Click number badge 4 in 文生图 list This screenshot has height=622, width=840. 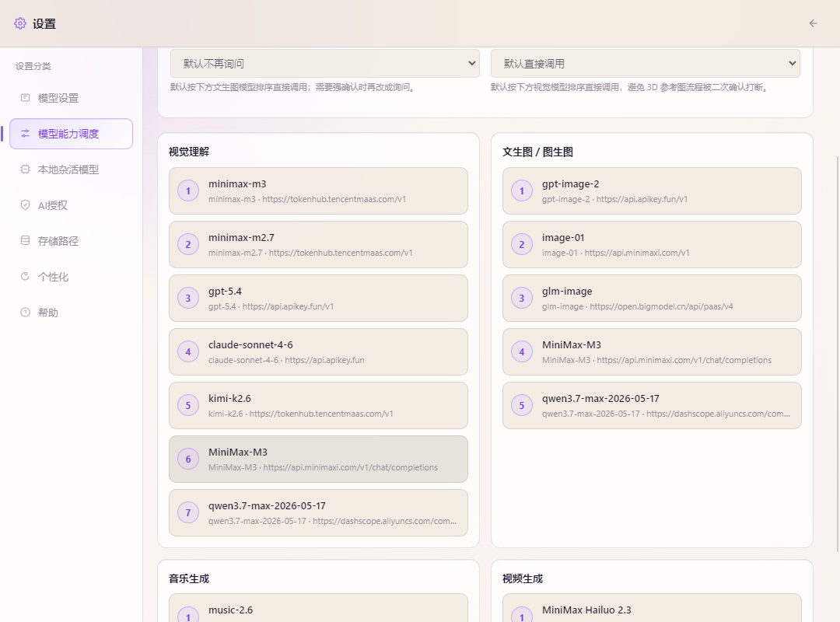coord(522,351)
